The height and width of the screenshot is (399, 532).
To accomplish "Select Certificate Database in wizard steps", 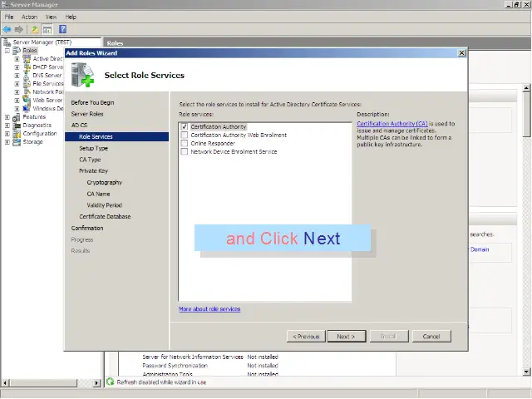I will pyautogui.click(x=105, y=216).
